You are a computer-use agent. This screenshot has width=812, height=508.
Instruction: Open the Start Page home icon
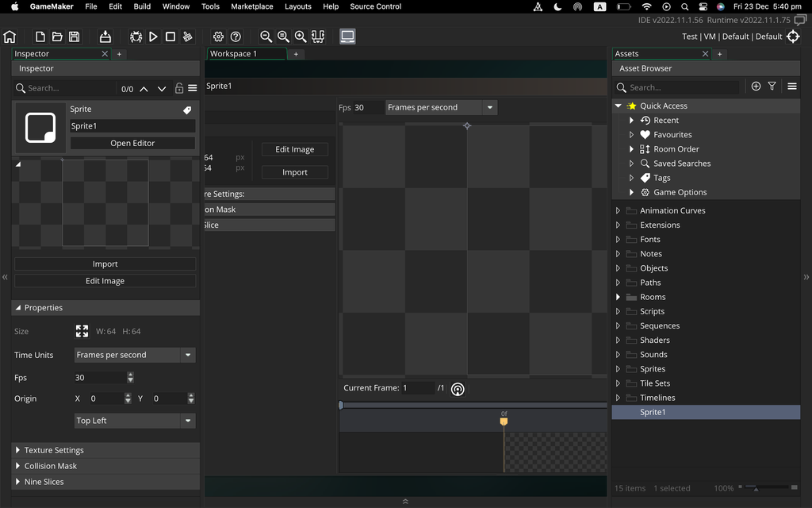10,37
